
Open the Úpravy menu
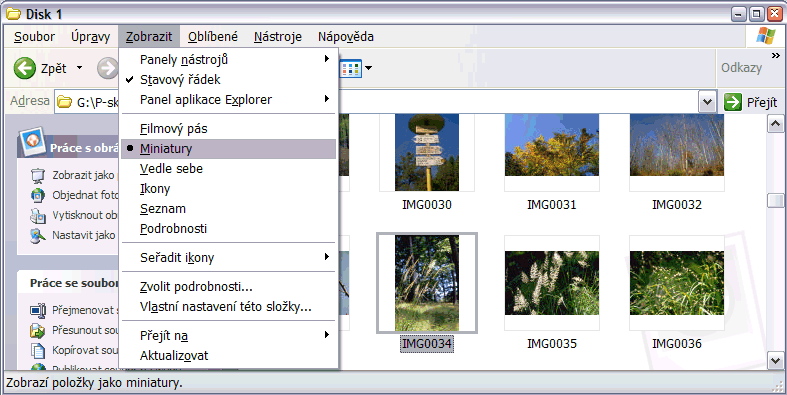pyautogui.click(x=90, y=37)
